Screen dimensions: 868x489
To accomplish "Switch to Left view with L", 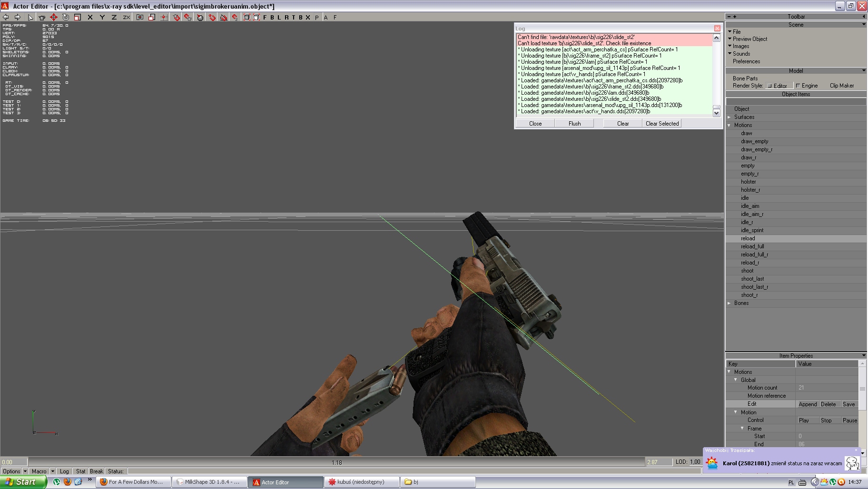I will coord(279,17).
